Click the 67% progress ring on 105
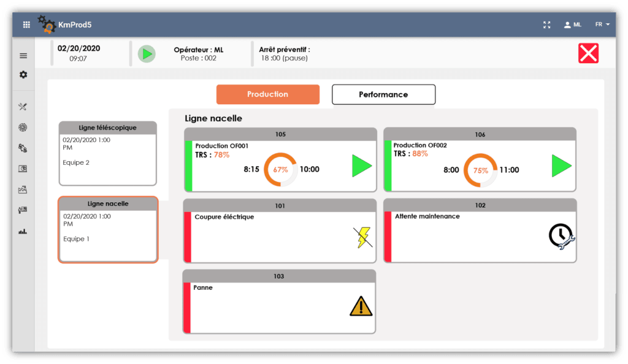 point(280,170)
